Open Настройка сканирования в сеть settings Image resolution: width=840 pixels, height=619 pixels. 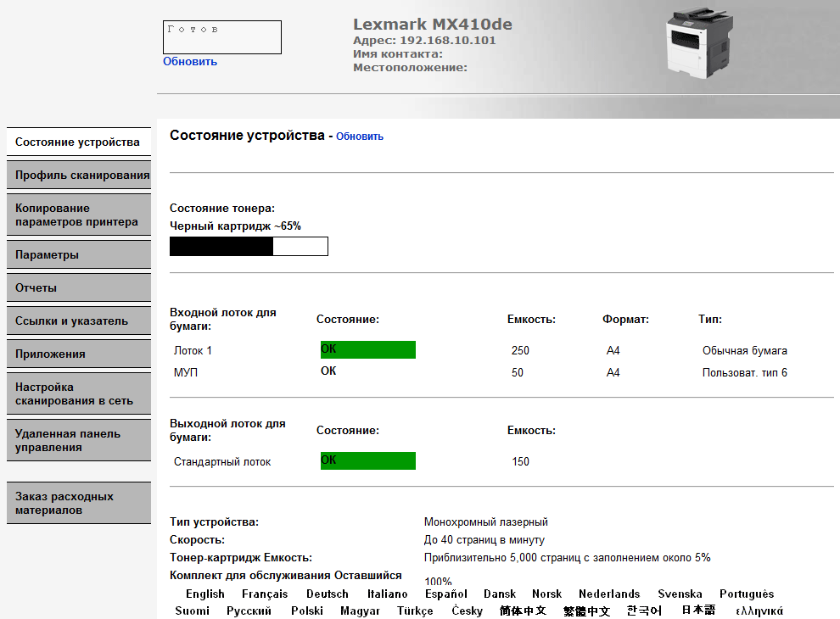coord(78,393)
